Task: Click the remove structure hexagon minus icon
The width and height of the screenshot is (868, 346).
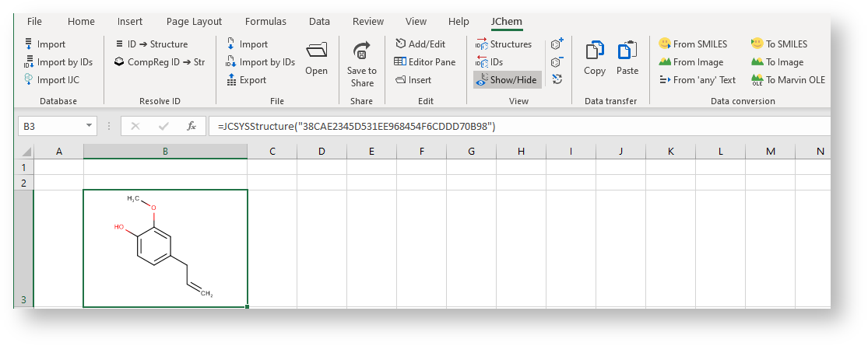Action: point(557,62)
